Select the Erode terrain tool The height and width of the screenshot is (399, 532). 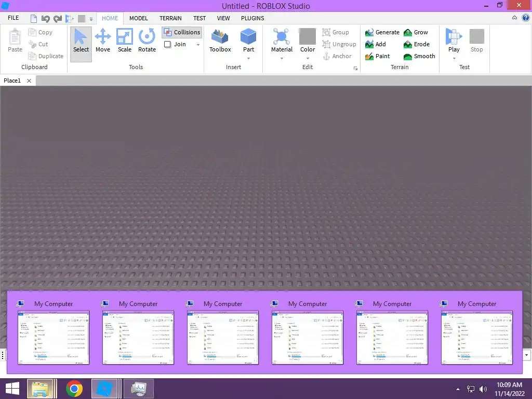point(417,44)
